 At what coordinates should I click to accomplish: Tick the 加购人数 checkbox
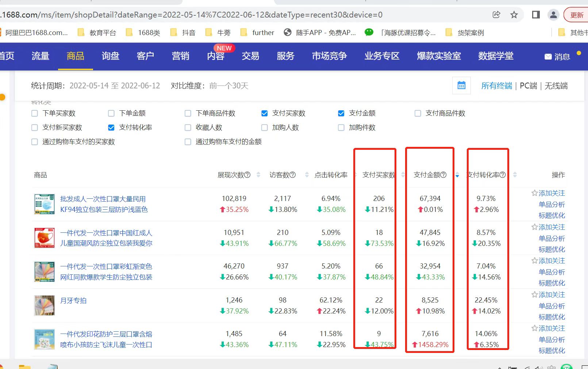pos(265,128)
